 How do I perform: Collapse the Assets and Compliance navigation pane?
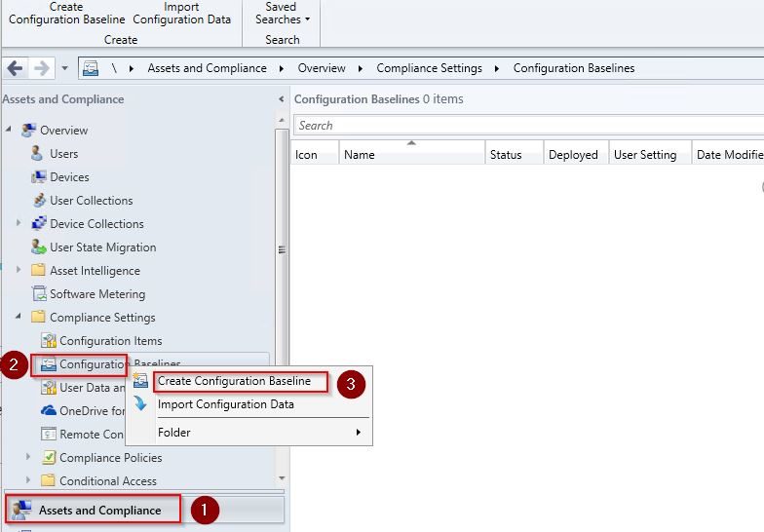coord(281,99)
